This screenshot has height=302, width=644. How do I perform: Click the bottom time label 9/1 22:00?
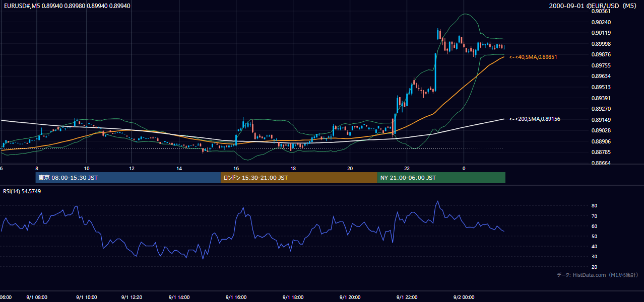[x=407, y=297]
